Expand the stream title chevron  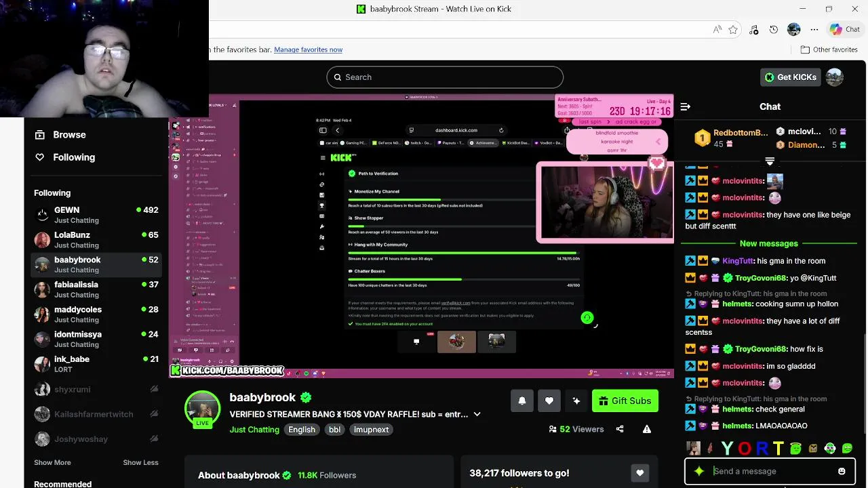(477, 414)
